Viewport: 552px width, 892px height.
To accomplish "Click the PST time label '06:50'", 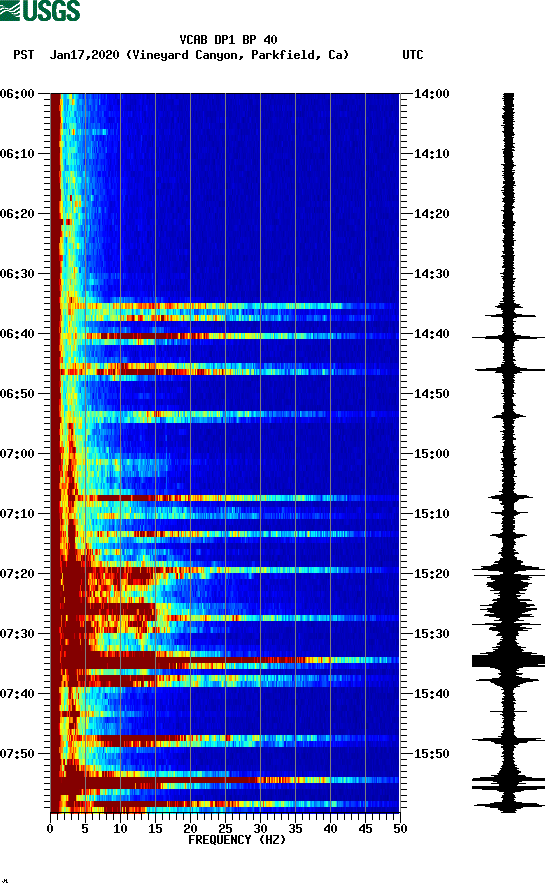I will click(x=17, y=394).
